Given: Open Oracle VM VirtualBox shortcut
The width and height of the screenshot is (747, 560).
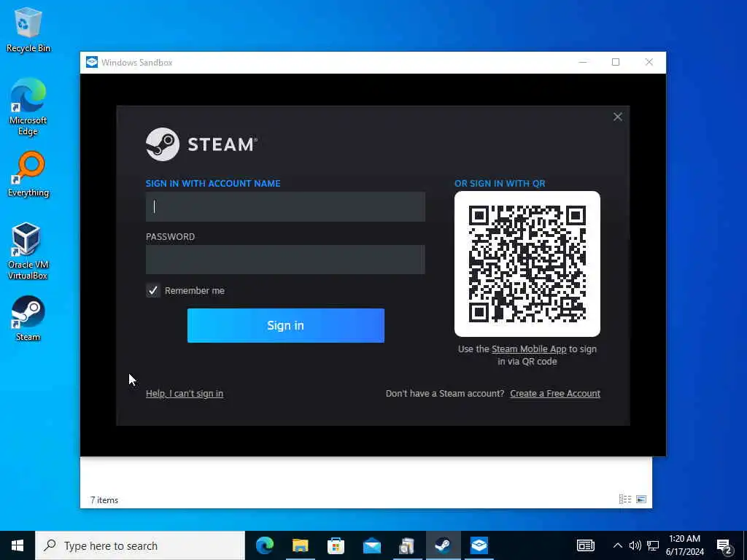Looking at the screenshot, I should 28,251.
